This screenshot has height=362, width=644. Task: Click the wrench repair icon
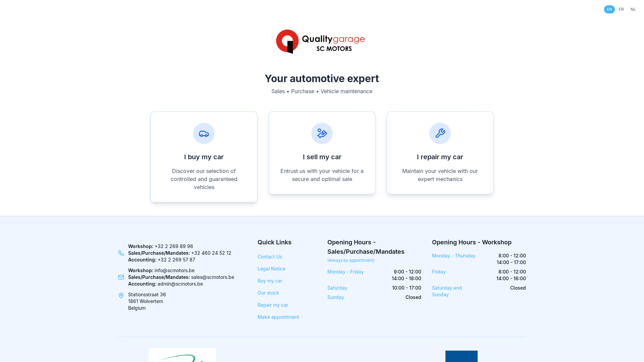pos(440,133)
